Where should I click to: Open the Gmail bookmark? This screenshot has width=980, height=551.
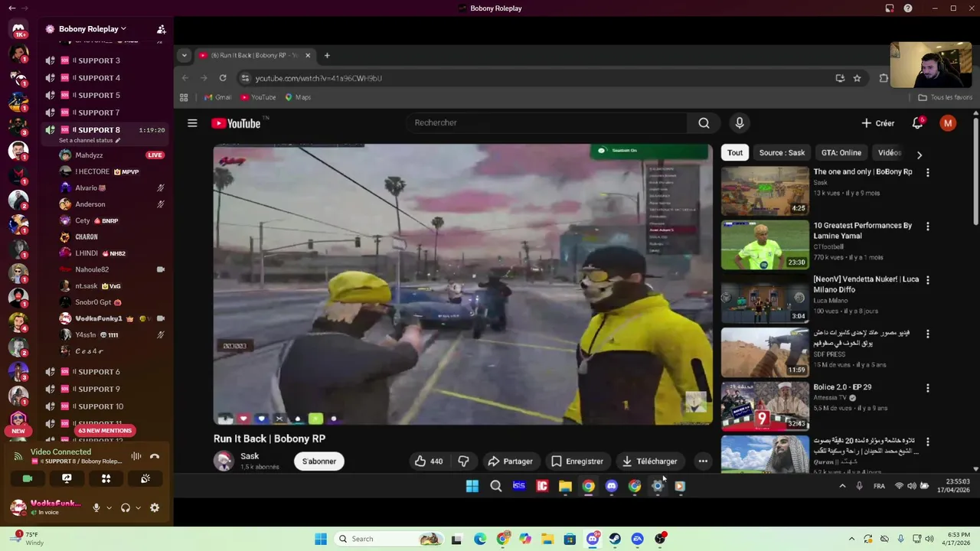click(x=217, y=97)
